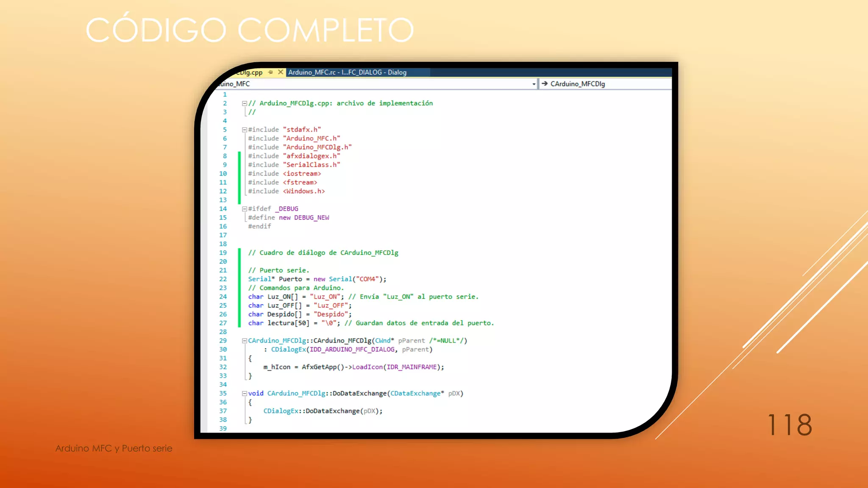
Task: Click the line '#define new DEBUG_NEW'
Action: click(289, 218)
